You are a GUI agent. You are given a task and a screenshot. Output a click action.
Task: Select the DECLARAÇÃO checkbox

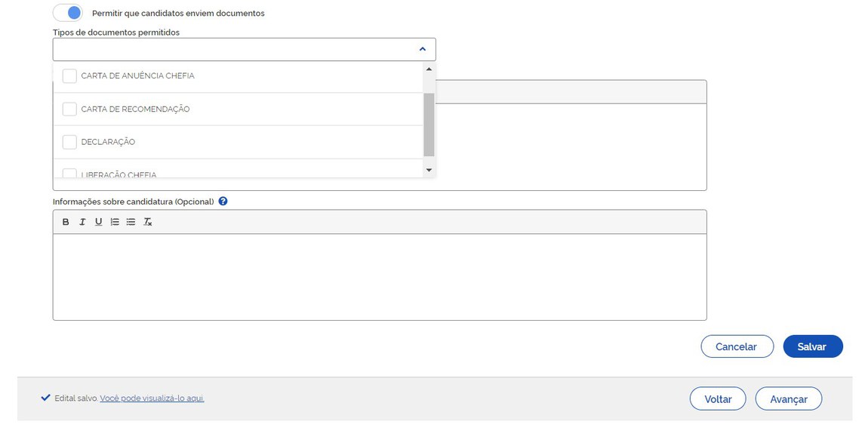click(69, 142)
